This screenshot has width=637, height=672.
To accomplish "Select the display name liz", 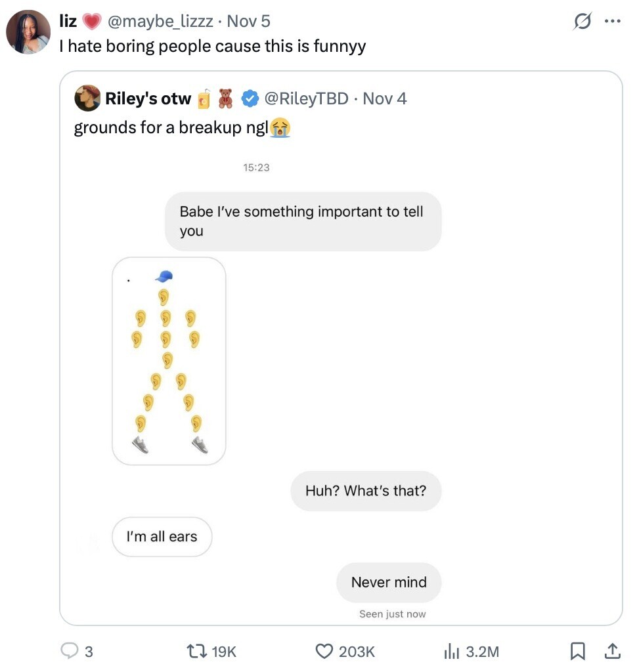I will 68,22.
